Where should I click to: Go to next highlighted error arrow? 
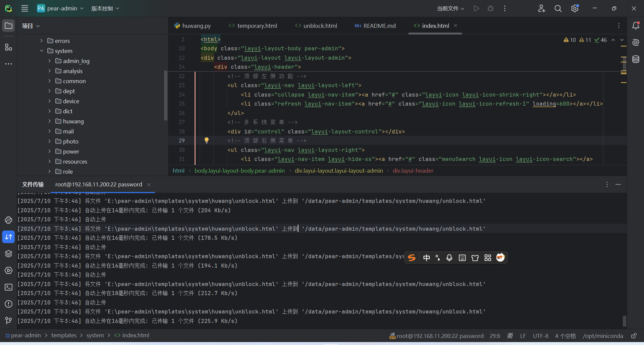(622, 40)
